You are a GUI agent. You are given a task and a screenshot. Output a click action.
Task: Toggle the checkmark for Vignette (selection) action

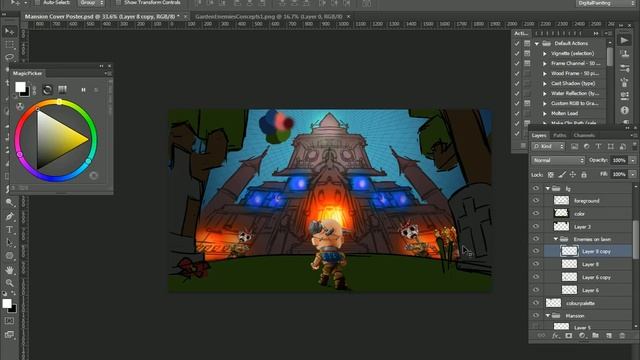(x=517, y=53)
